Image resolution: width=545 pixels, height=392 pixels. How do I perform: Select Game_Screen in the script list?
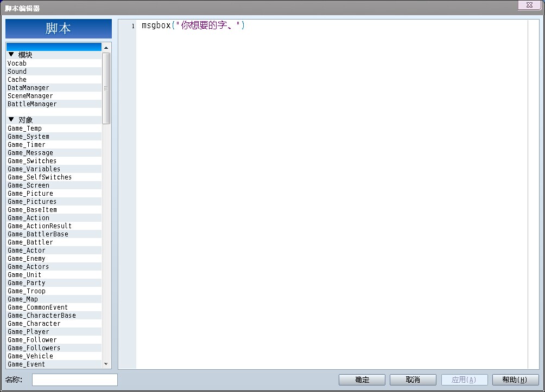(54, 185)
